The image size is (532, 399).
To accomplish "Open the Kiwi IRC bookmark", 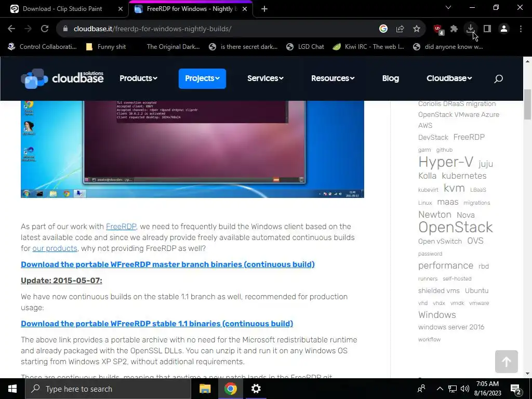I will pos(368,47).
